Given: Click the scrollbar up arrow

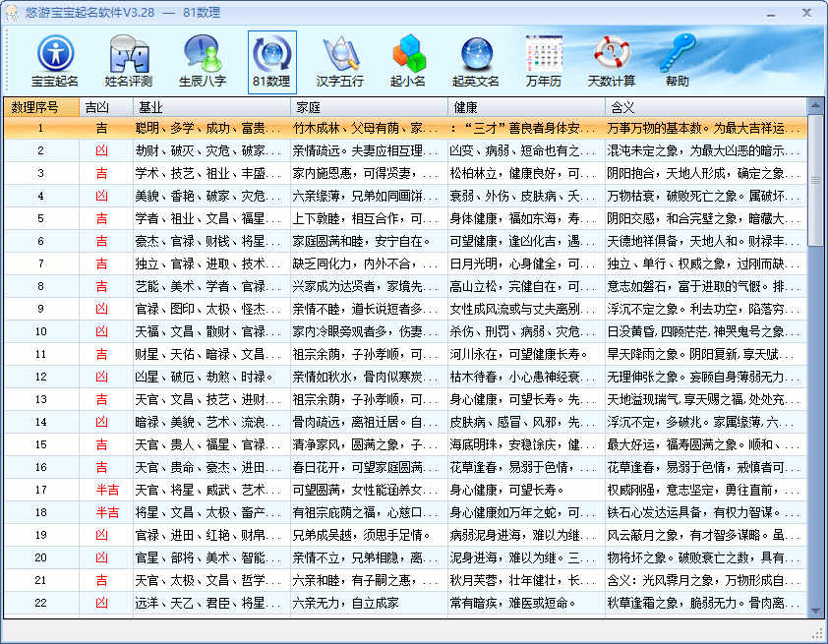Looking at the screenshot, I should [x=817, y=106].
